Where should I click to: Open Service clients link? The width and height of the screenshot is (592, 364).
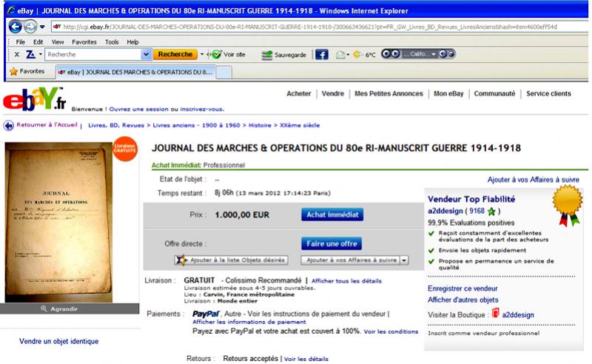(548, 94)
